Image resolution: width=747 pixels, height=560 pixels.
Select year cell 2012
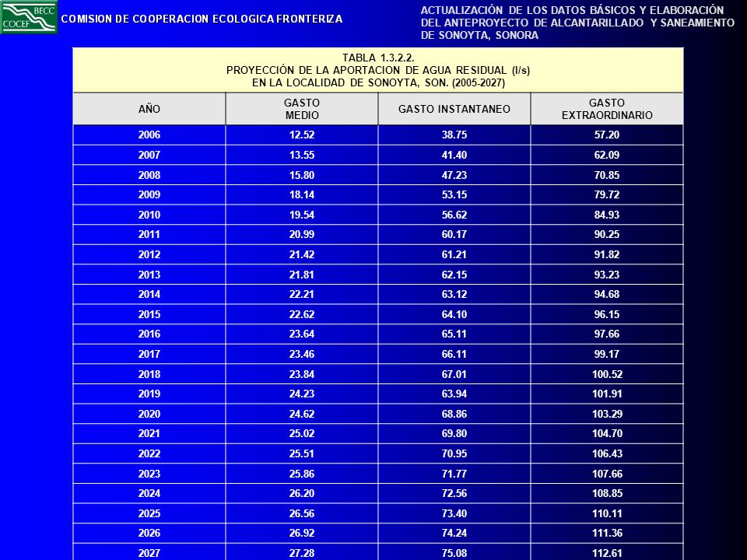coord(149,254)
